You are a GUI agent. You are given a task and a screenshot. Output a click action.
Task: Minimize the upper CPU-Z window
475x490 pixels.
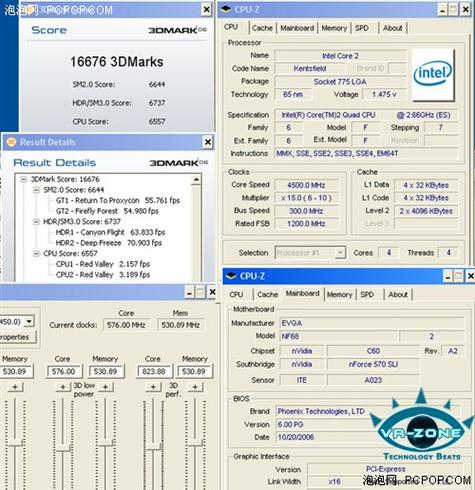[x=442, y=10]
